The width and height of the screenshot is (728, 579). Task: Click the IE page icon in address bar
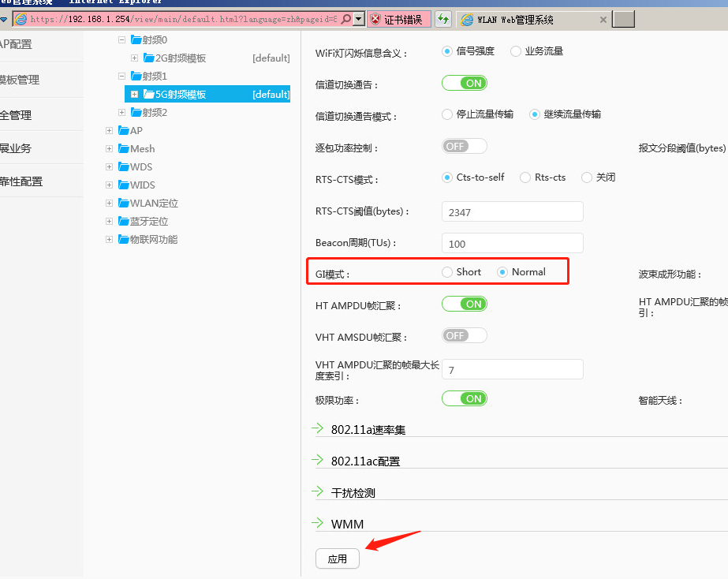coord(21,19)
